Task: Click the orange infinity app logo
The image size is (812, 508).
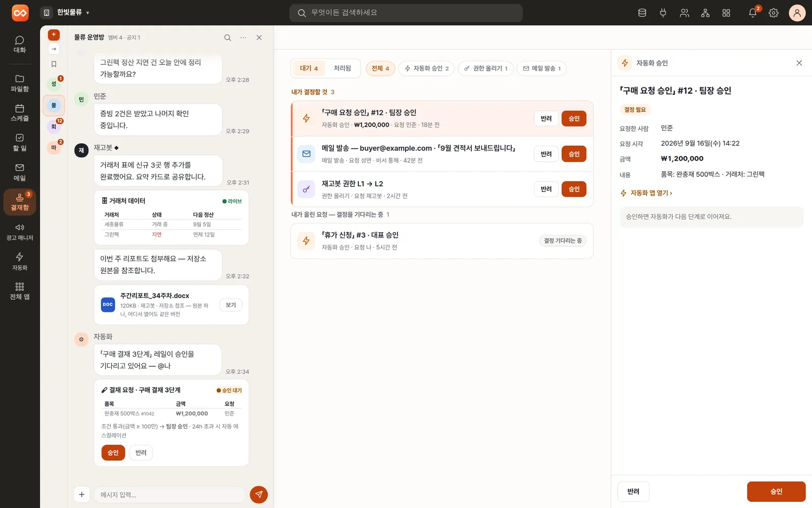Action: pos(20,13)
